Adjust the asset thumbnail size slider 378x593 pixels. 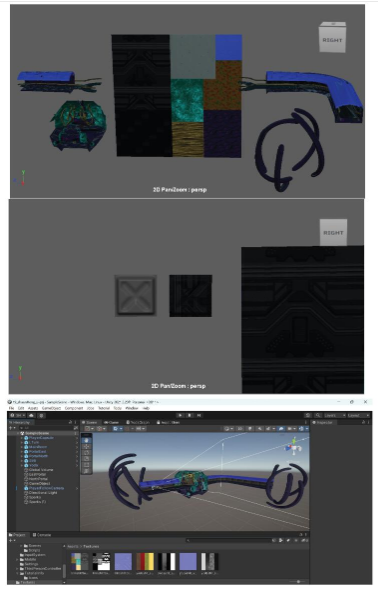click(x=298, y=581)
